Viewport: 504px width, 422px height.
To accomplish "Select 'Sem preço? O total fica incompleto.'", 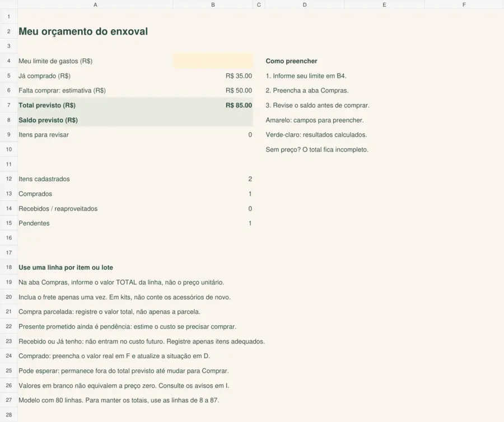I will pyautogui.click(x=317, y=149).
